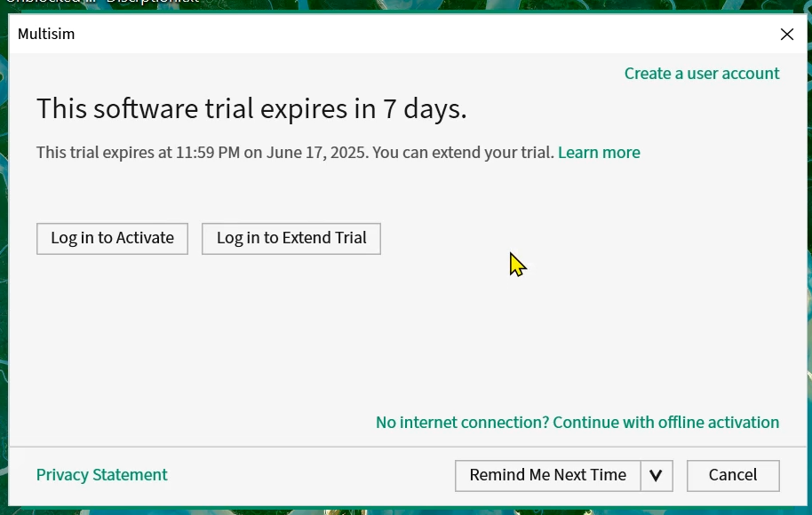The width and height of the screenshot is (812, 515).
Task: Focus the background window title behind dialog
Action: (x=102, y=2)
